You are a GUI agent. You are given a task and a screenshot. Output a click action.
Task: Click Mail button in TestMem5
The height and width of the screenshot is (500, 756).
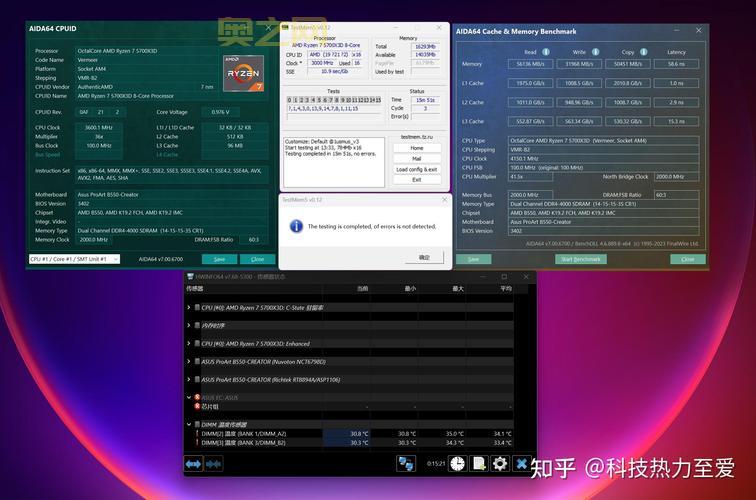[x=417, y=159]
